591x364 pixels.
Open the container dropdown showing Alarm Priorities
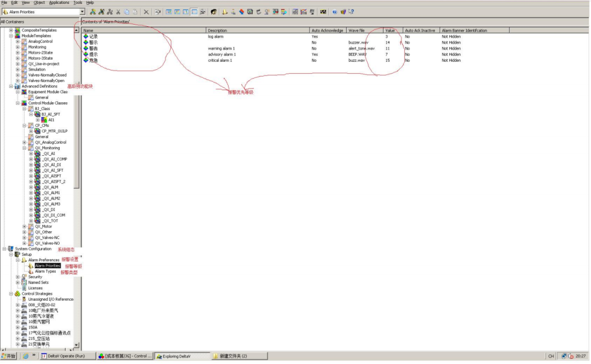(x=82, y=11)
